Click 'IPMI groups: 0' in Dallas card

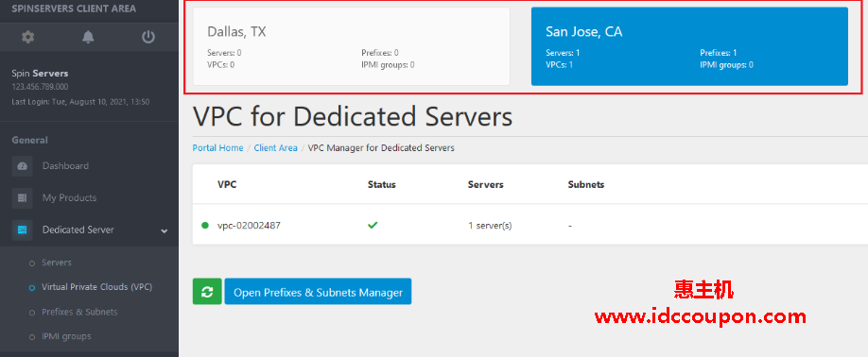pos(388,64)
